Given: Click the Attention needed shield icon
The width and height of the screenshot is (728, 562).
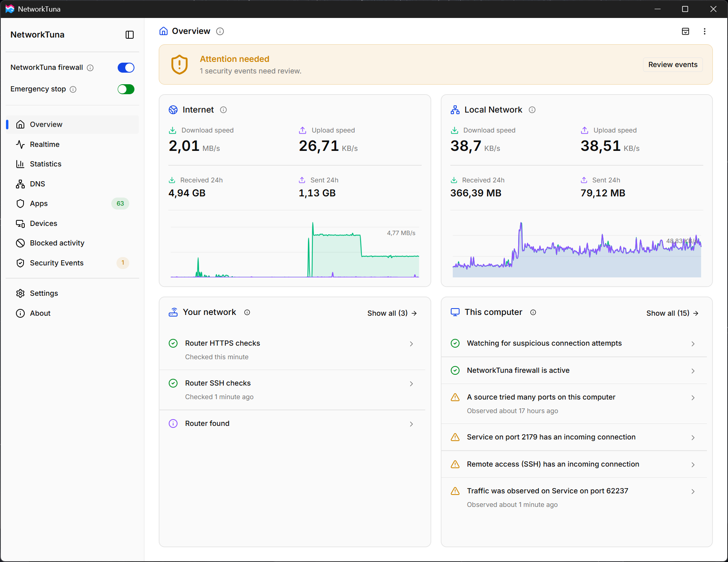Looking at the screenshot, I should [180, 64].
